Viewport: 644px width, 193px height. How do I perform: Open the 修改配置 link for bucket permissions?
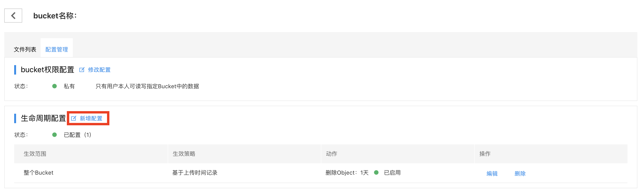click(x=99, y=70)
